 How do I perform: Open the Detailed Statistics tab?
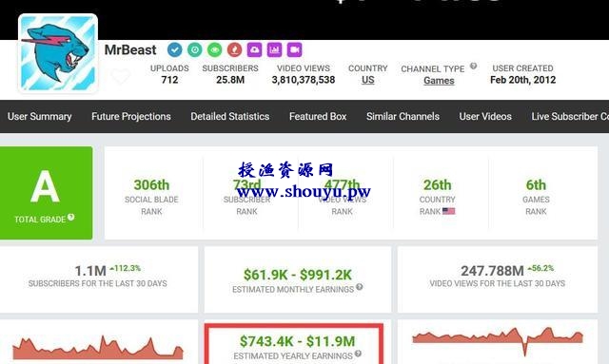click(230, 116)
